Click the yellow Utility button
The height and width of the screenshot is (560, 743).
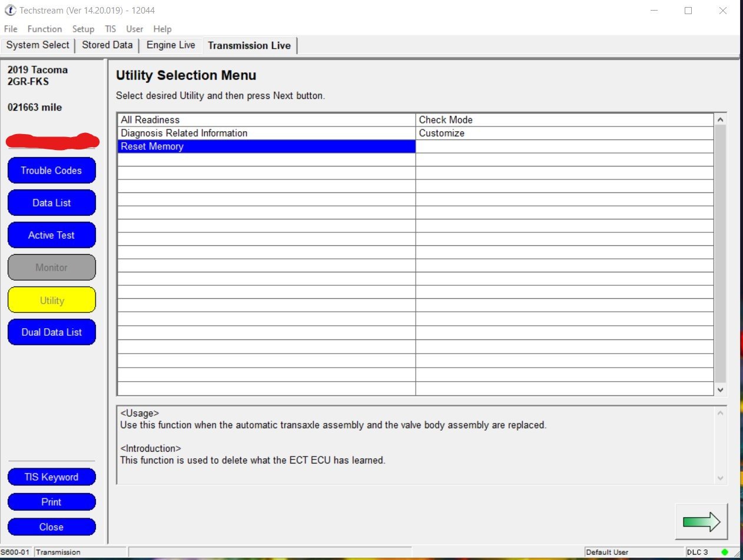[x=51, y=300]
